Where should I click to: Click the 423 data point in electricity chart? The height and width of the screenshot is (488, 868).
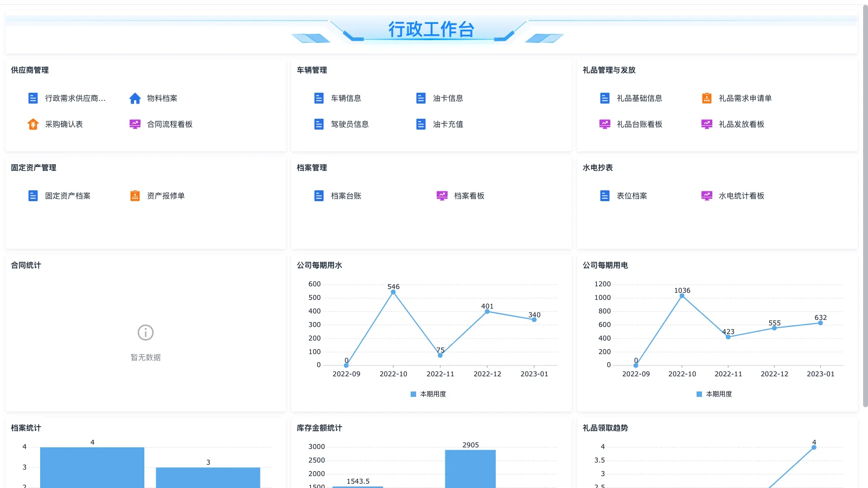pyautogui.click(x=728, y=337)
